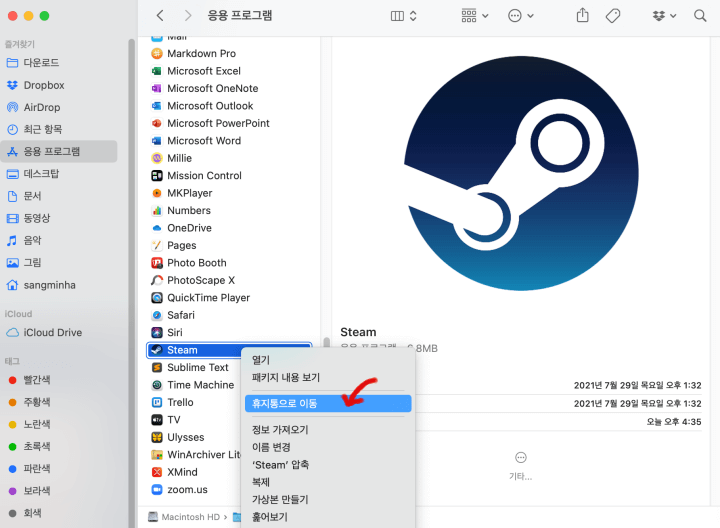This screenshot has height=528, width=720.
Task: Select the Steam app row
Action: 229,350
